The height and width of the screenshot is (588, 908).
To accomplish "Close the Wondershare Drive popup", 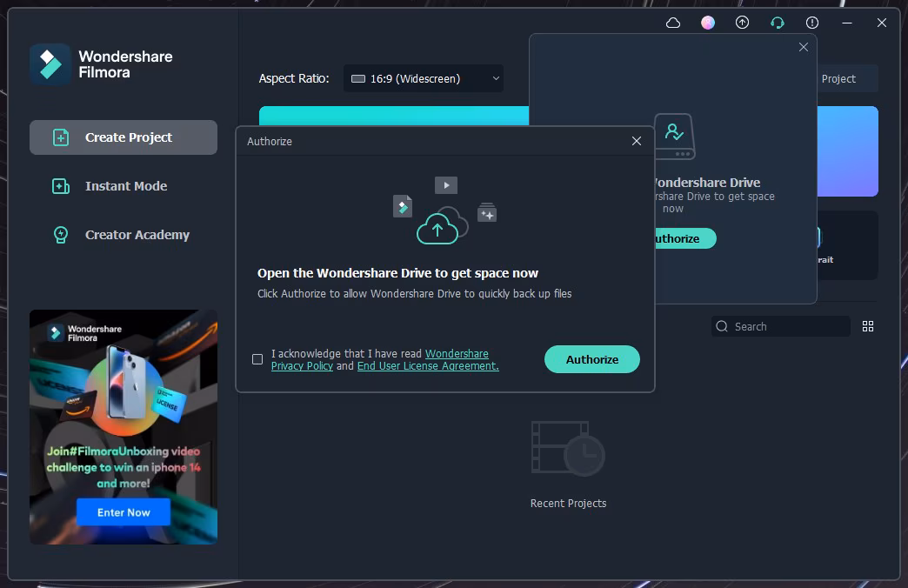I will [803, 47].
